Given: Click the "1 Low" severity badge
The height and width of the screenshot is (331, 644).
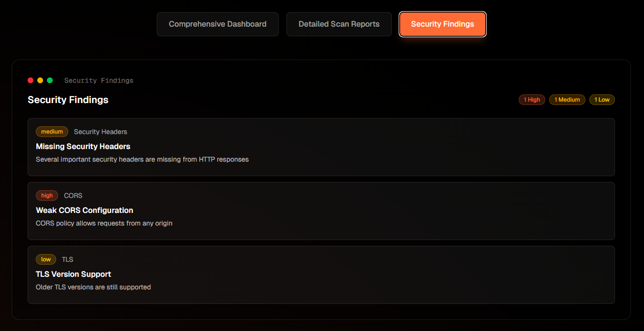Looking at the screenshot, I should (x=602, y=100).
